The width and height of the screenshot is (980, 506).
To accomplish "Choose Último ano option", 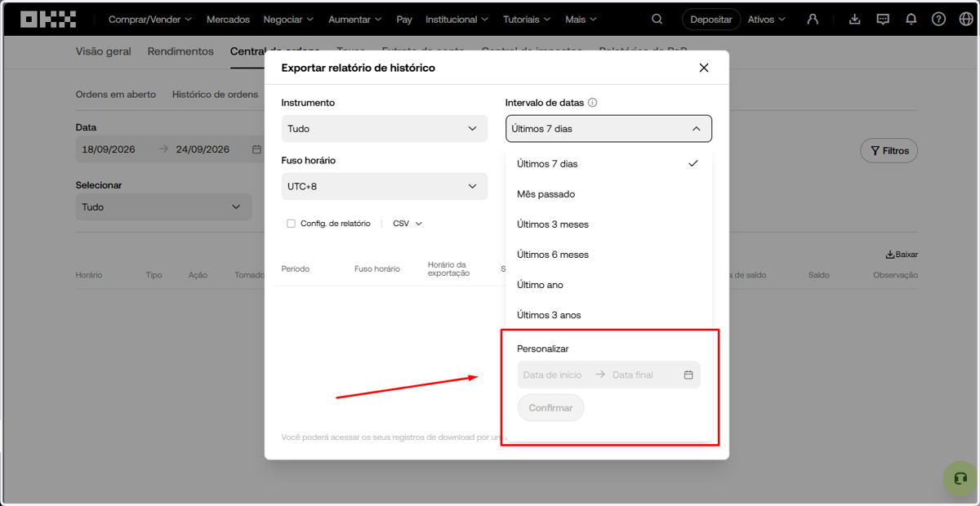I will [608, 285].
